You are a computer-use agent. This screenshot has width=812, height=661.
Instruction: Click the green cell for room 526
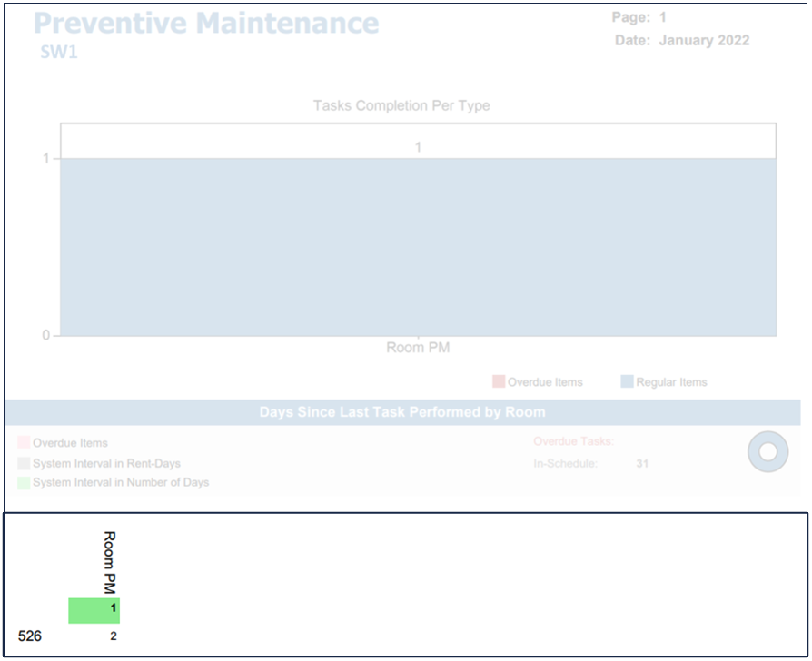[94, 610]
